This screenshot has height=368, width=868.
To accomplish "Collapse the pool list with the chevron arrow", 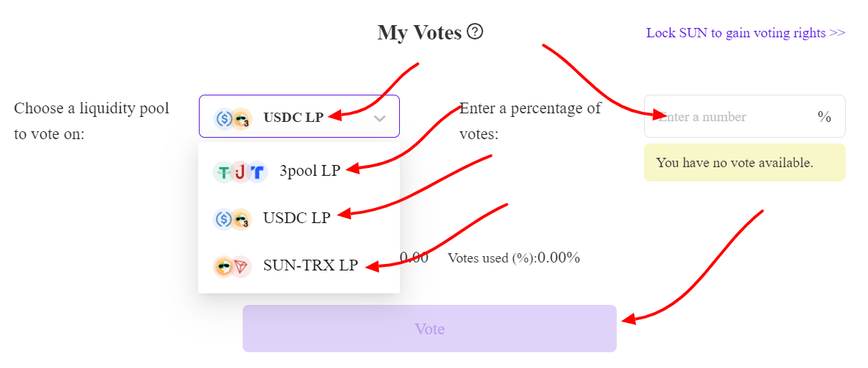I will 381,118.
